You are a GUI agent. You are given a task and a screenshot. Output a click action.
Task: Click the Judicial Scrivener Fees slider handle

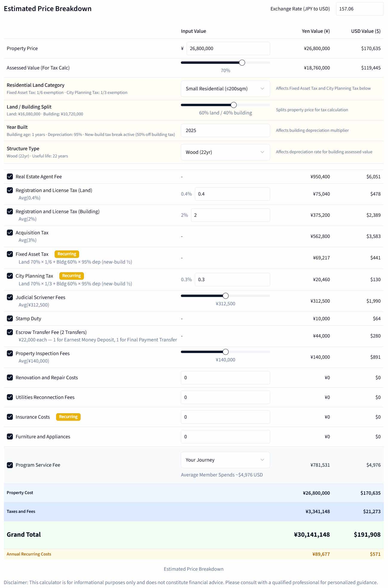(x=226, y=296)
